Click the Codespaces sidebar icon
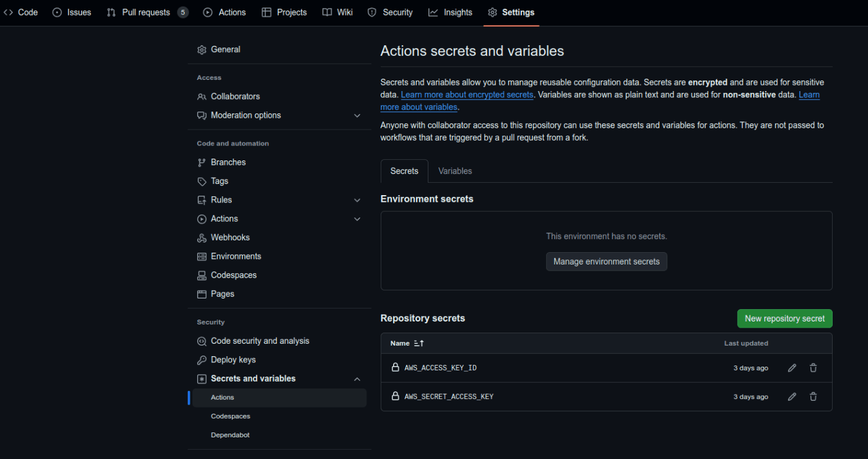Viewport: 868px width, 459px height. 201,275
